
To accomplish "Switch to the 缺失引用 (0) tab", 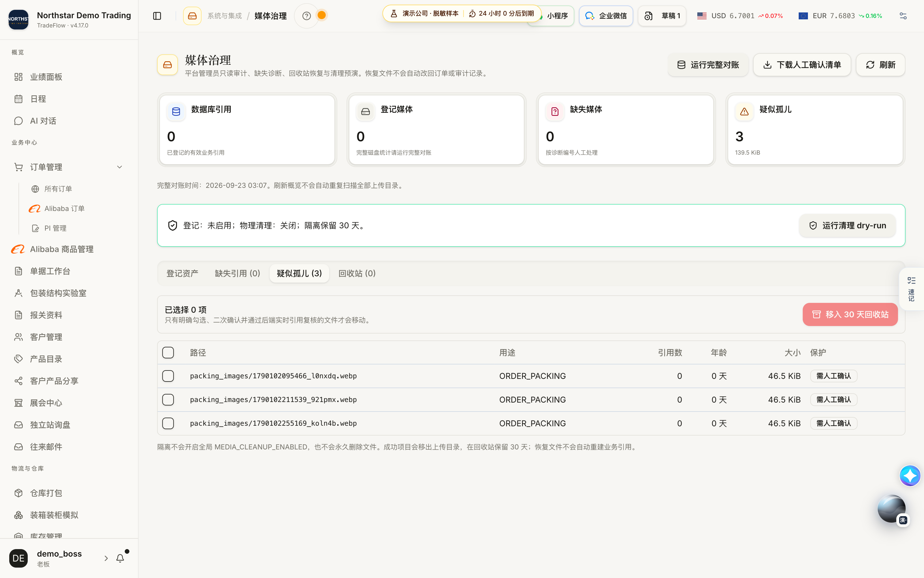I will pos(237,273).
